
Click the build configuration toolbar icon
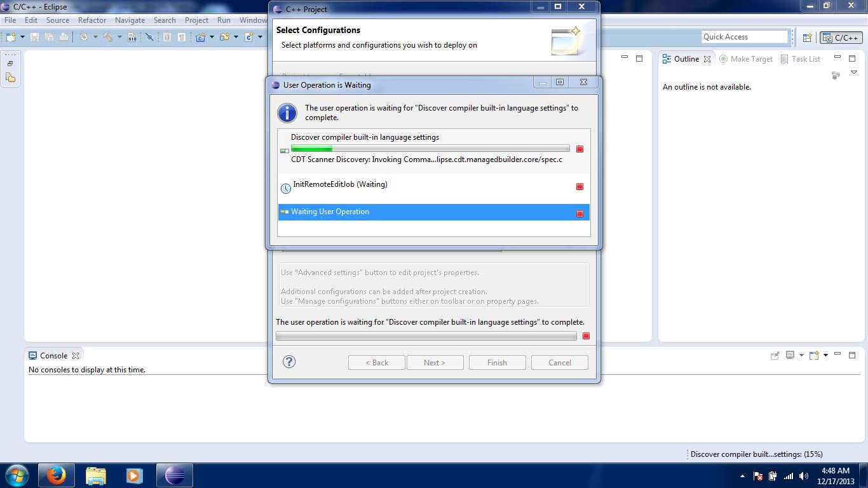(x=84, y=37)
